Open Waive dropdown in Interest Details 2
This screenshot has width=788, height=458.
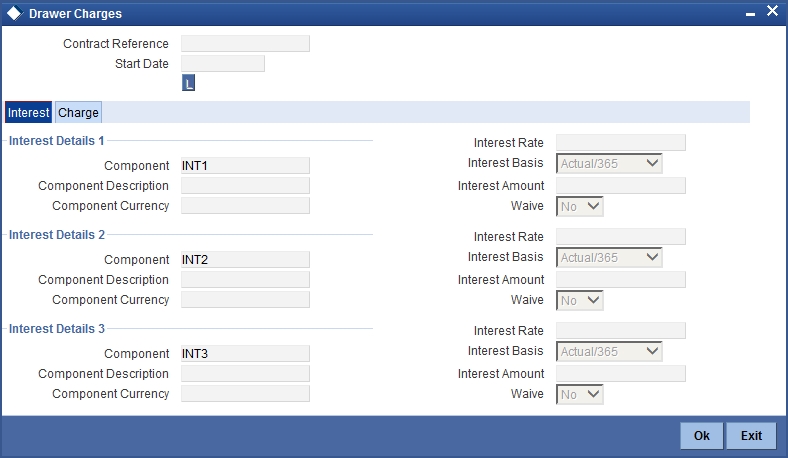pos(579,301)
